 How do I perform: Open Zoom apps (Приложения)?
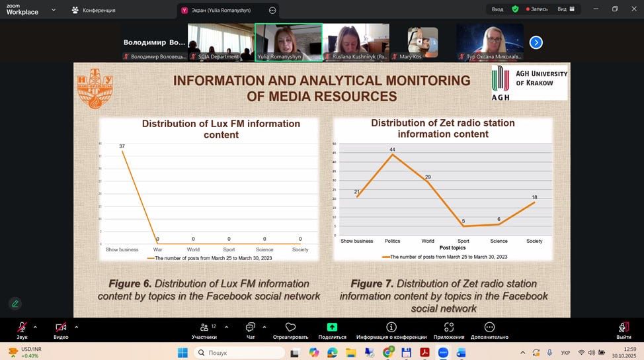(449, 328)
